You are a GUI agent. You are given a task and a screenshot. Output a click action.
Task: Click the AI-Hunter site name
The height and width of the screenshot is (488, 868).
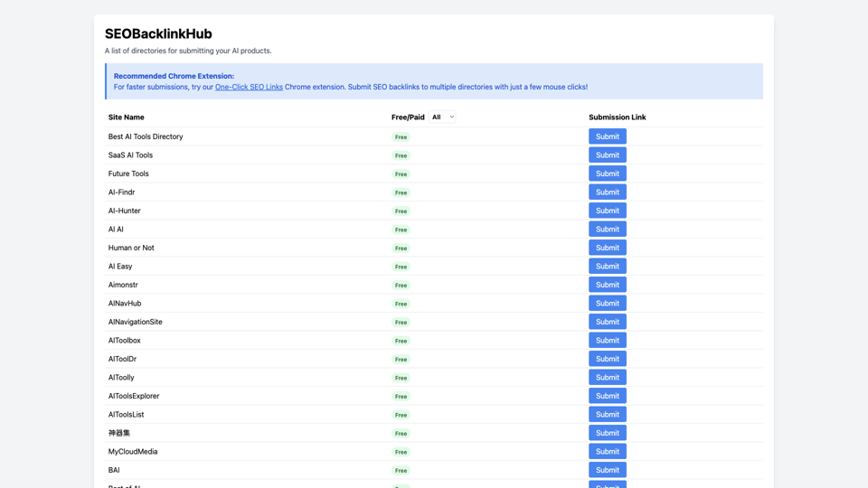pyautogui.click(x=125, y=211)
